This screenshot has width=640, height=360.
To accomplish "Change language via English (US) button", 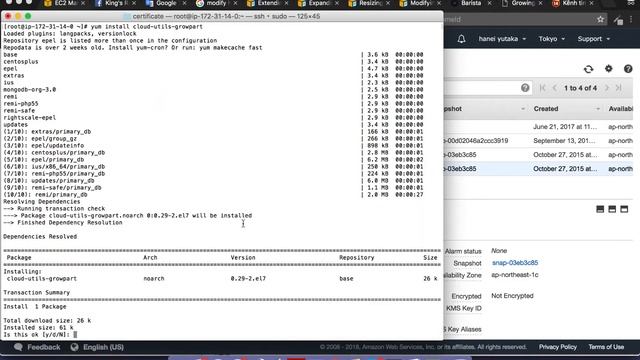I will 97,347.
